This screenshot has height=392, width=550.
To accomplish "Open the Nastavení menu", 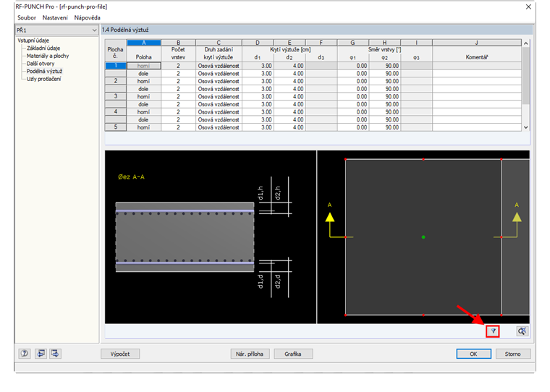I will (x=55, y=17).
